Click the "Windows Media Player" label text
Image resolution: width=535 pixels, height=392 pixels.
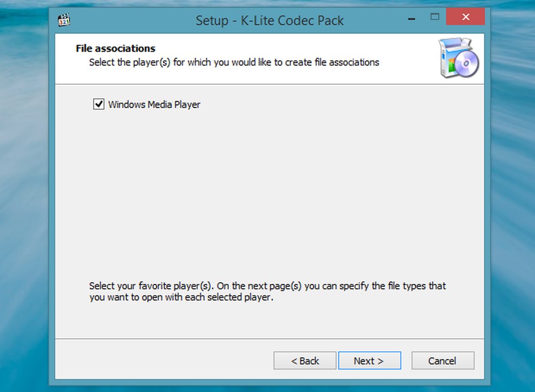[x=154, y=104]
